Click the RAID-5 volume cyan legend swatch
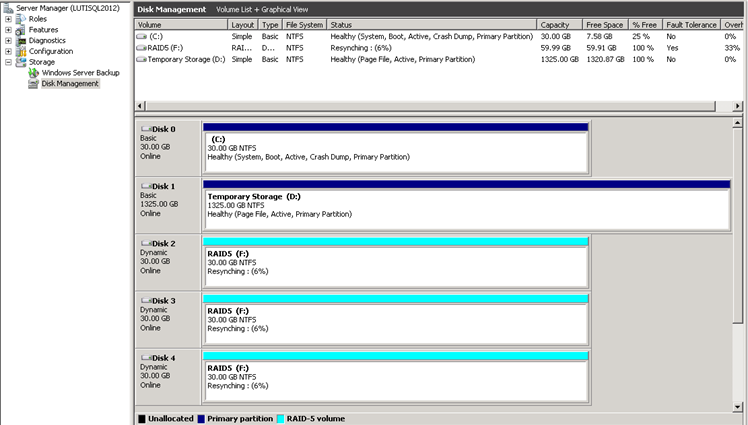The image size is (748, 425). pos(280,419)
